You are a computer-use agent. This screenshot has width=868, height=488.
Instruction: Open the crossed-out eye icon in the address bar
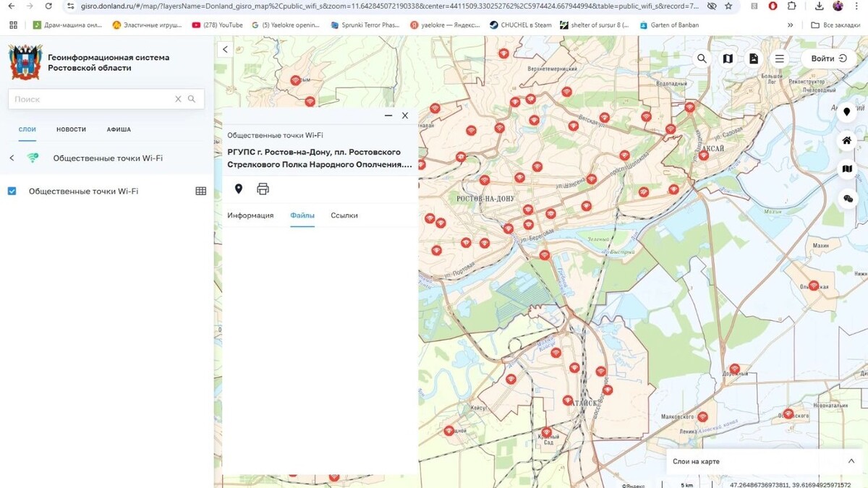pos(711,6)
